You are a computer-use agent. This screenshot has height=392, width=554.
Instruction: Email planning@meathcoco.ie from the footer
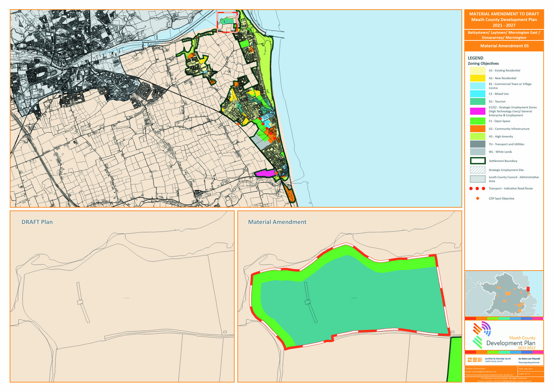pyautogui.click(x=483, y=371)
